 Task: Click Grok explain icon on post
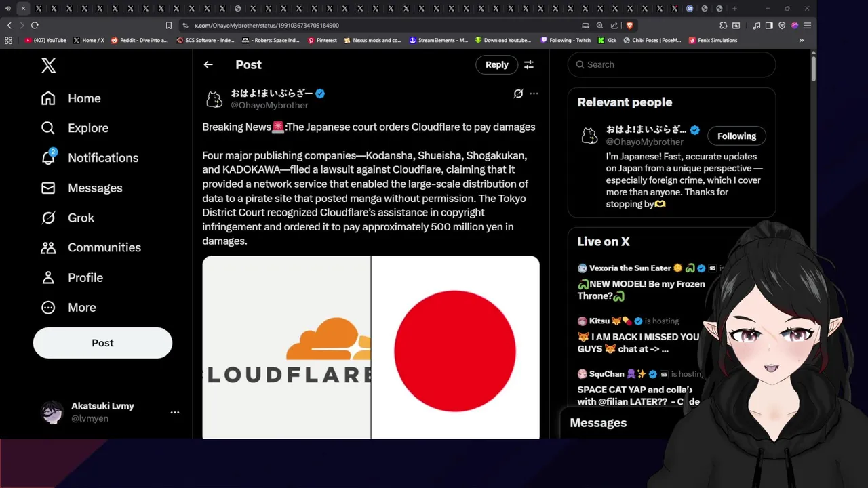point(518,94)
